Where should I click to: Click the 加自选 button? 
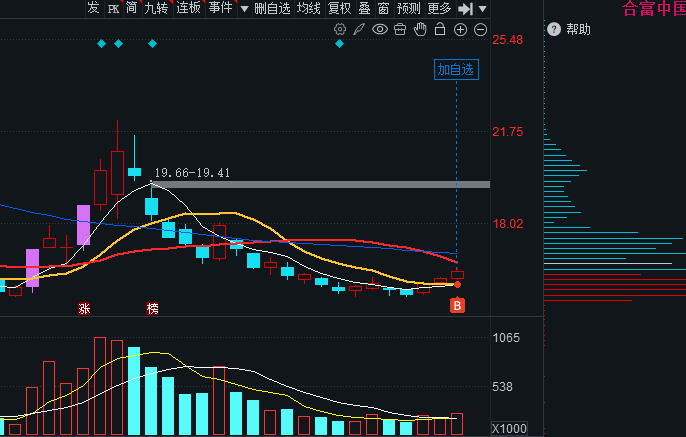456,70
